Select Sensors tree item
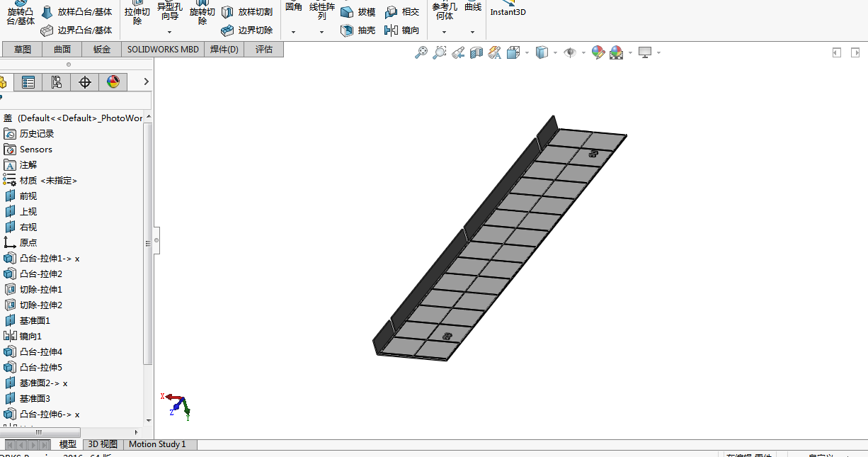The height and width of the screenshot is (457, 868). pos(28,149)
